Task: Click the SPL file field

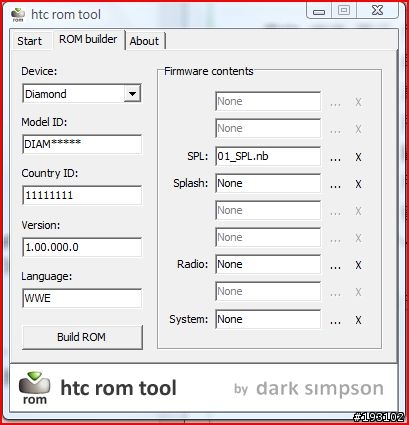Action: [268, 156]
